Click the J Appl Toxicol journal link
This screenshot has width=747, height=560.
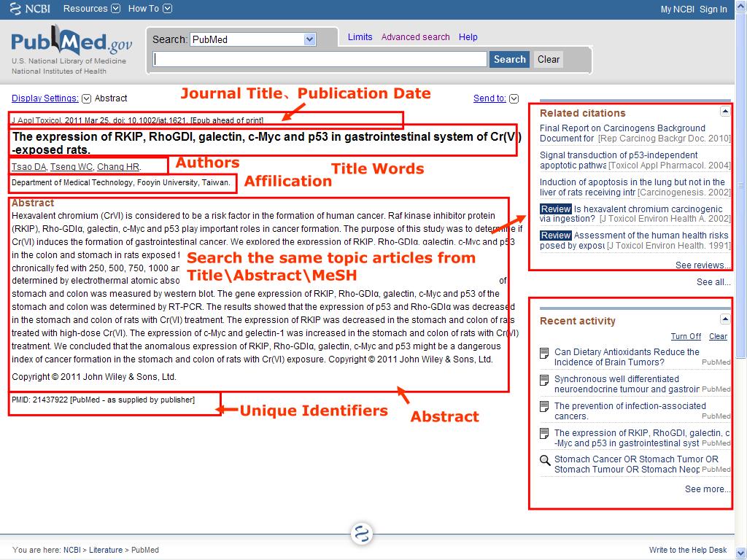[36, 120]
